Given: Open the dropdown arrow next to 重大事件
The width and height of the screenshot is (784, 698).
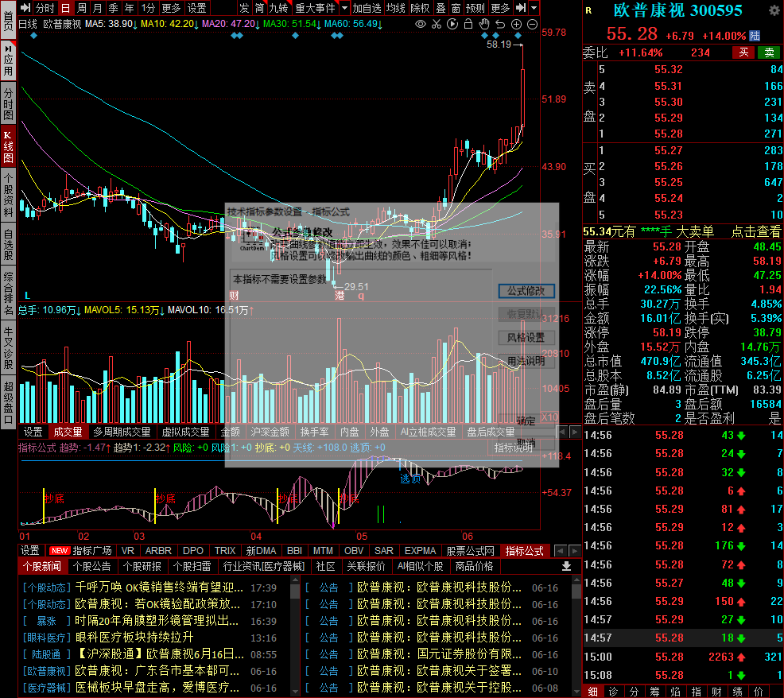Looking at the screenshot, I should point(344,8).
